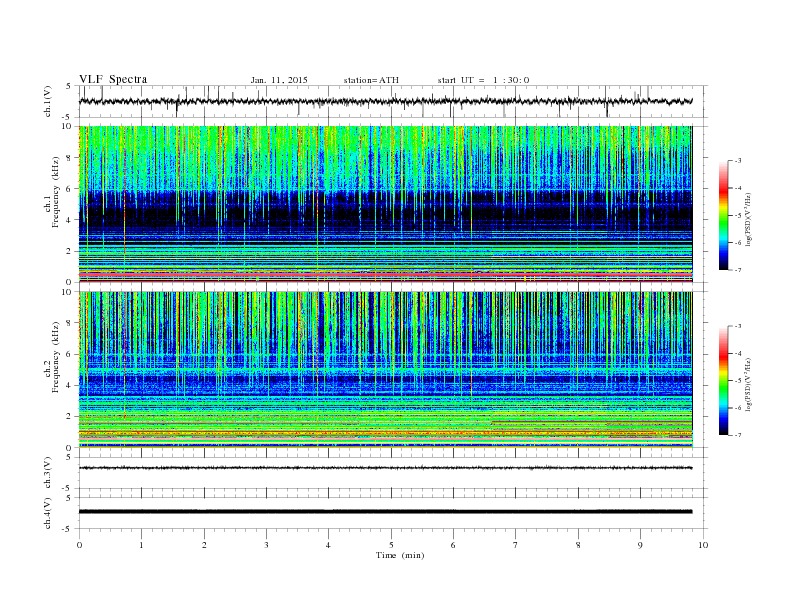Click the ch.1 spectrogram color scale bar
This screenshot has width=792, height=612.
pyautogui.click(x=723, y=215)
